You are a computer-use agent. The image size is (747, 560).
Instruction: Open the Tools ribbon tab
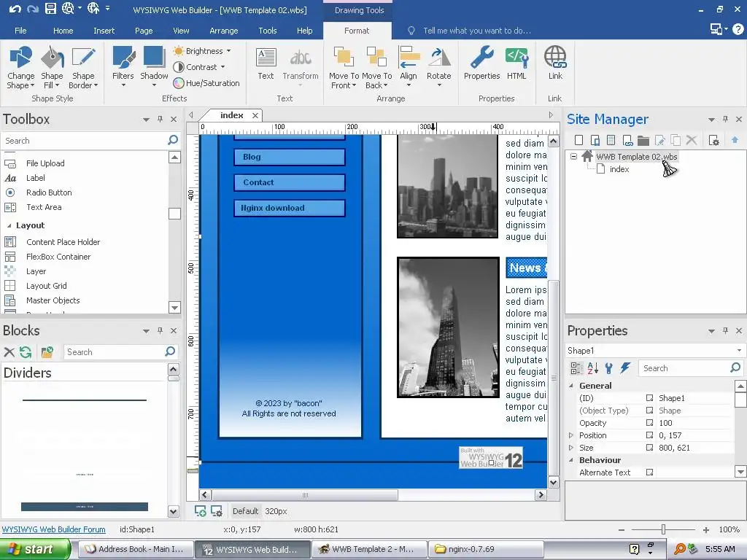(267, 31)
